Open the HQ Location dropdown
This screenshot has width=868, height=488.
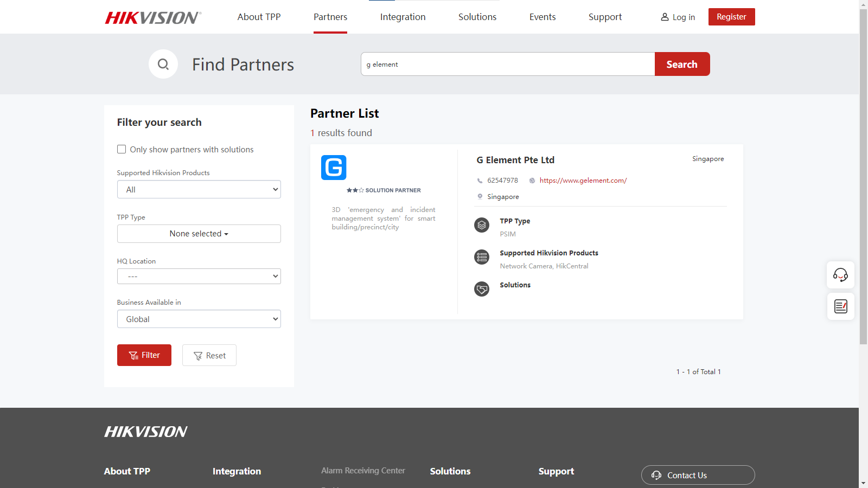pyautogui.click(x=199, y=276)
